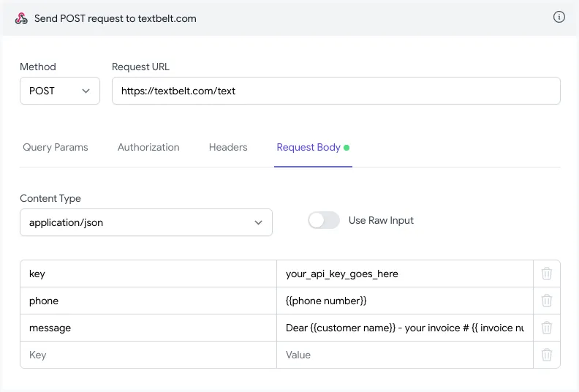
Task: Delete the message row with trash icon
Action: (x=546, y=328)
